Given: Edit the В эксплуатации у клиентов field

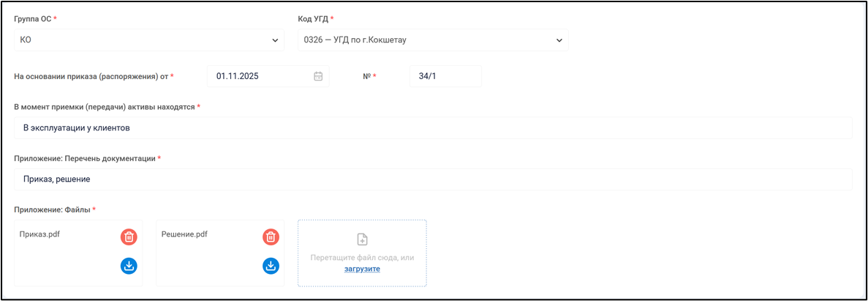Looking at the screenshot, I should tap(433, 128).
